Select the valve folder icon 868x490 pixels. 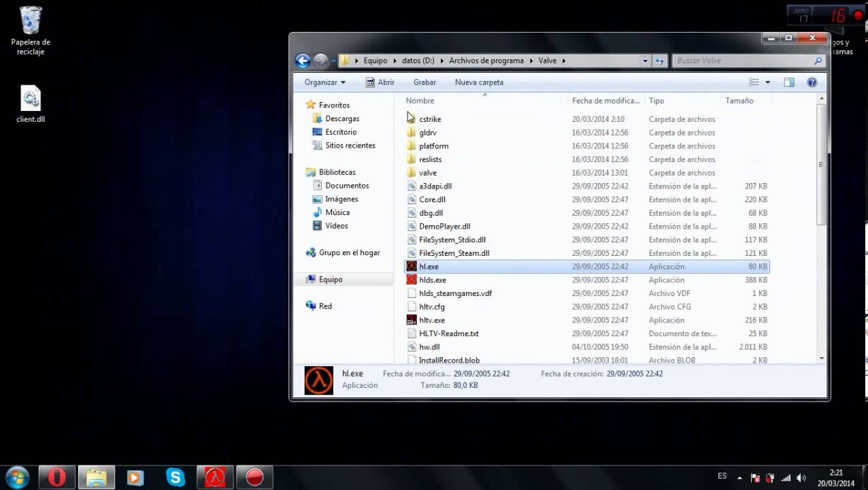[412, 172]
